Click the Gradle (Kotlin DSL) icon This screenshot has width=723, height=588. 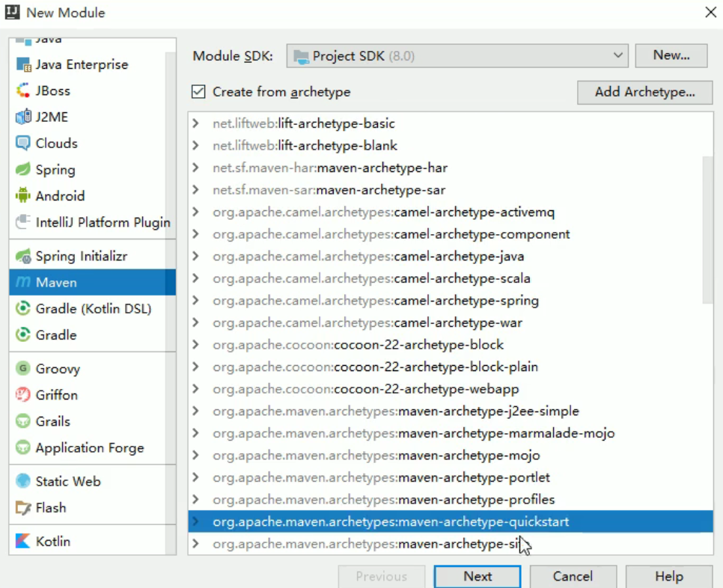[23, 308]
